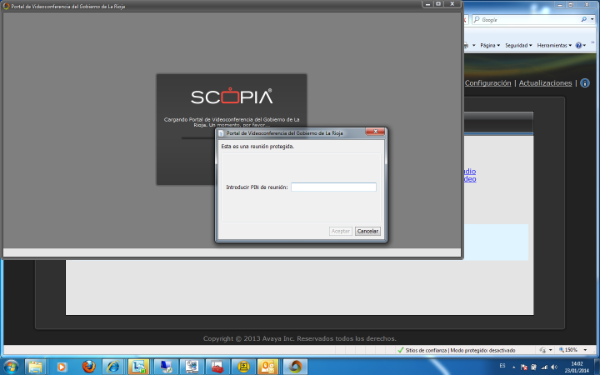The image size is (600, 375).
Task: Expand the search provider dropdown arrow
Action: click(x=592, y=20)
